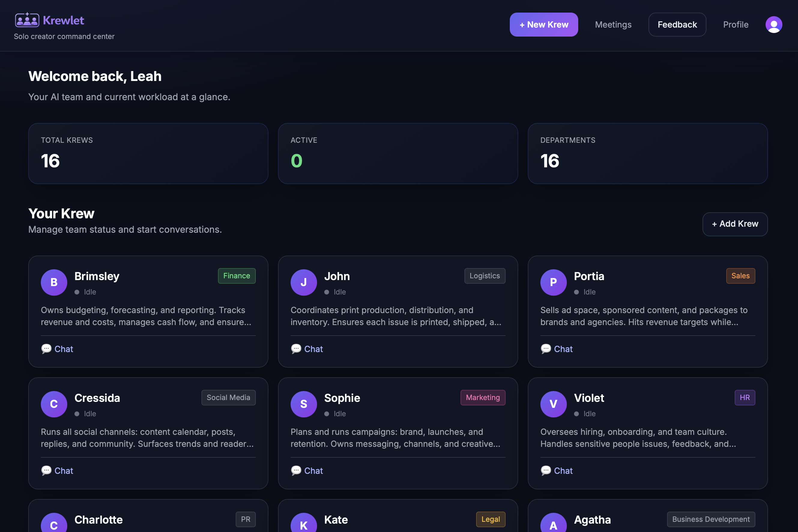The width and height of the screenshot is (798, 532).
Task: Click John's J avatar circle
Action: [x=304, y=282]
